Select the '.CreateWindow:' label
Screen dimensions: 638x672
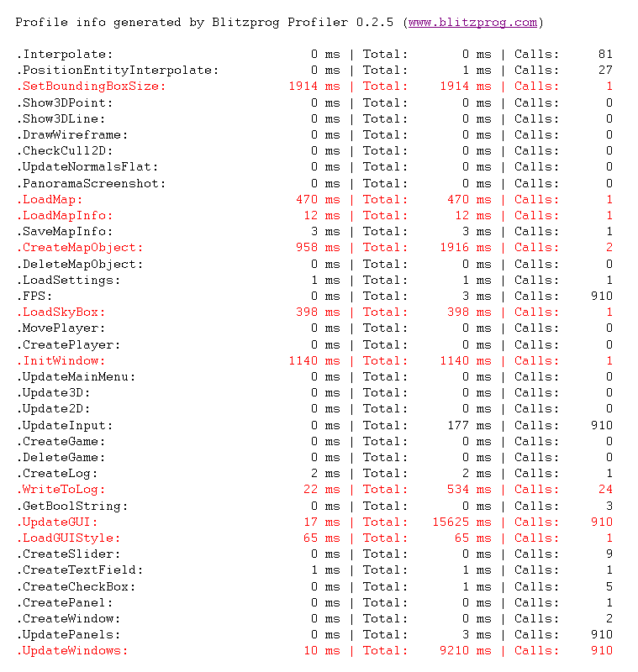(x=68, y=619)
